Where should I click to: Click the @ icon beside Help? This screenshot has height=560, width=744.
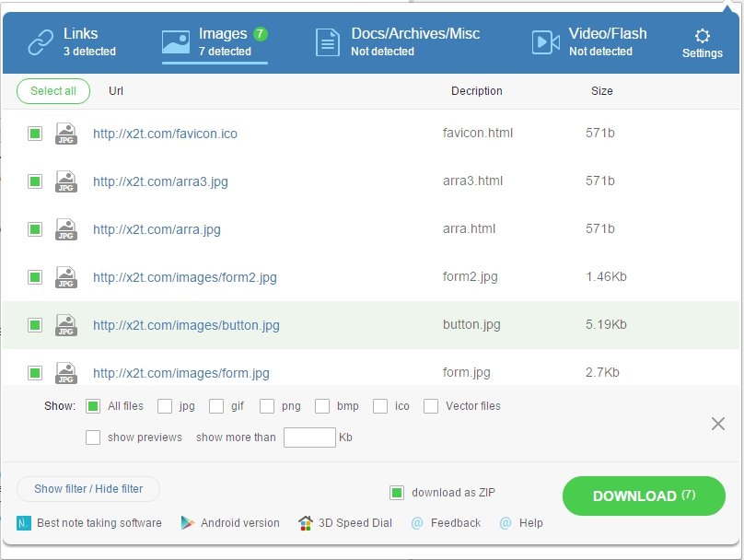pos(506,523)
